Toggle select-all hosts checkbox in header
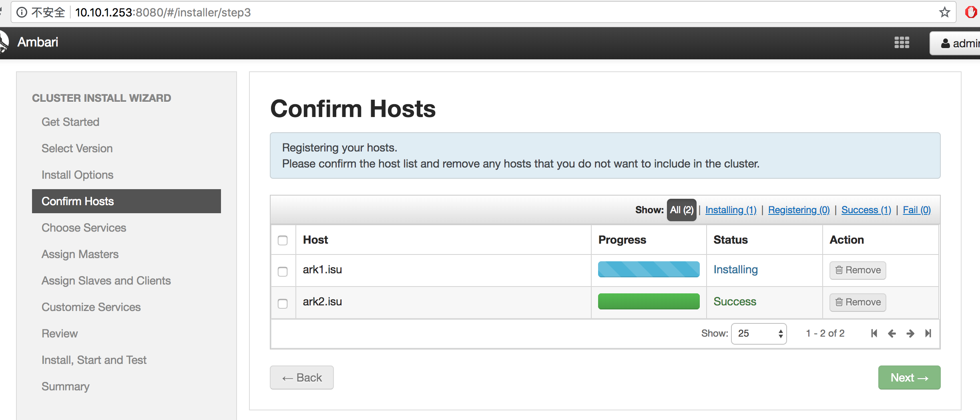Screen dimensions: 980x420 pos(283,240)
